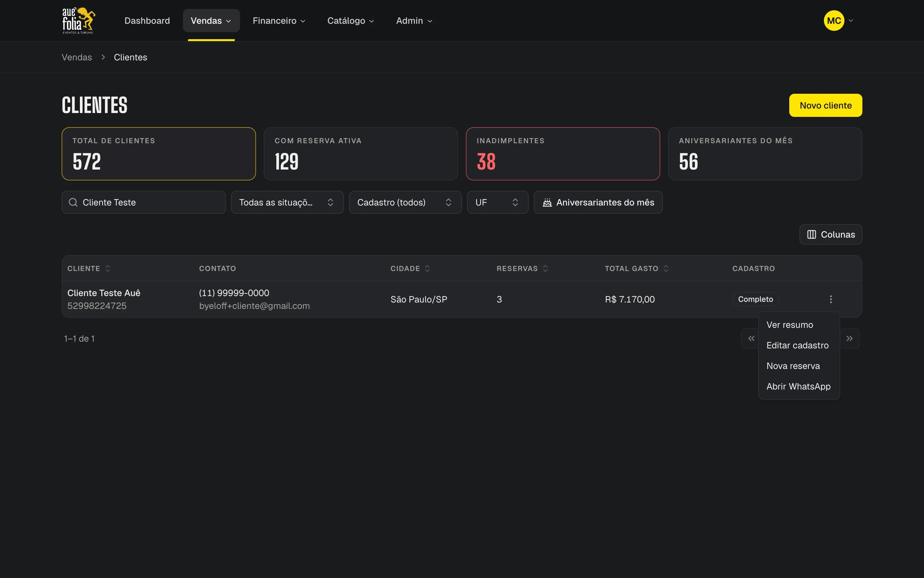Select the Com Reserva Ativa card
The image size is (924, 578).
pyautogui.click(x=361, y=154)
